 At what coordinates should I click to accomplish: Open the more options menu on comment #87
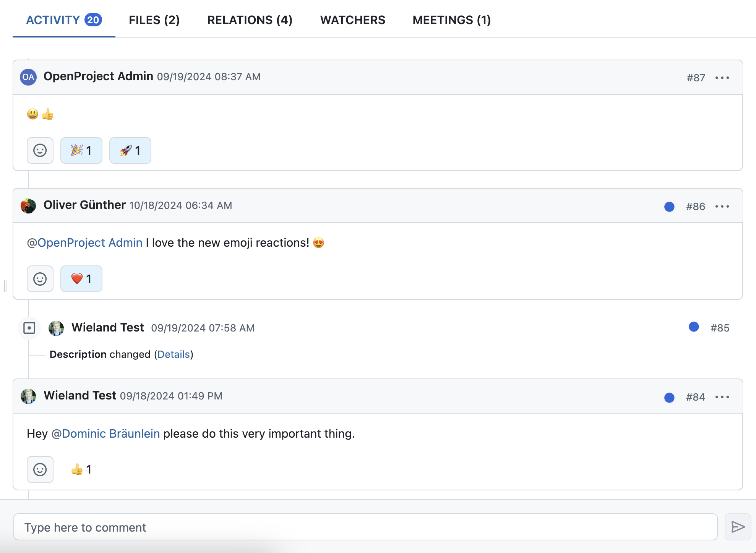click(x=722, y=77)
